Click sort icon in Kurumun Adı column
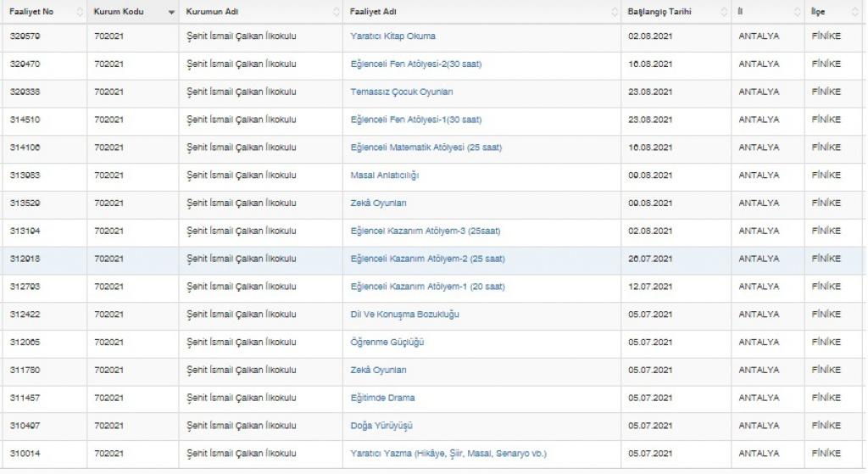This screenshot has width=868, height=474. click(x=336, y=12)
